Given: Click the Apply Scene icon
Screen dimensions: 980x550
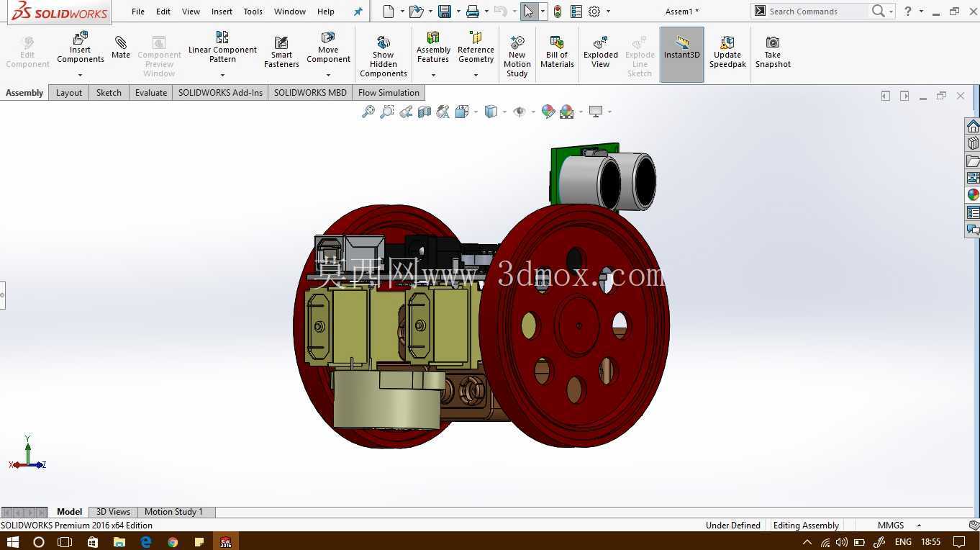Looking at the screenshot, I should coord(567,112).
